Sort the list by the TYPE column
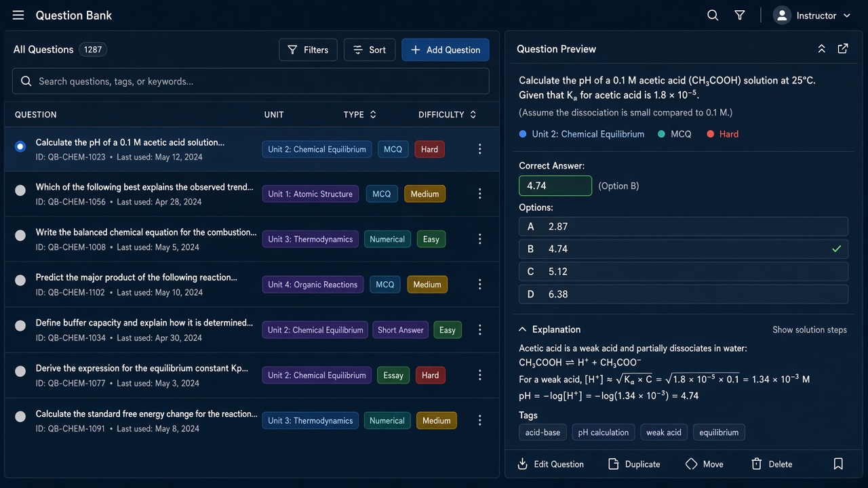 [360, 115]
